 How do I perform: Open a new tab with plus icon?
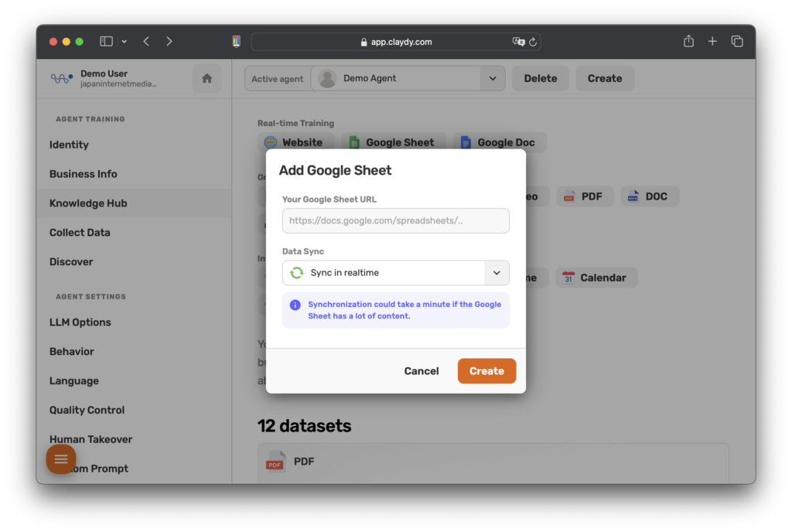tap(712, 41)
